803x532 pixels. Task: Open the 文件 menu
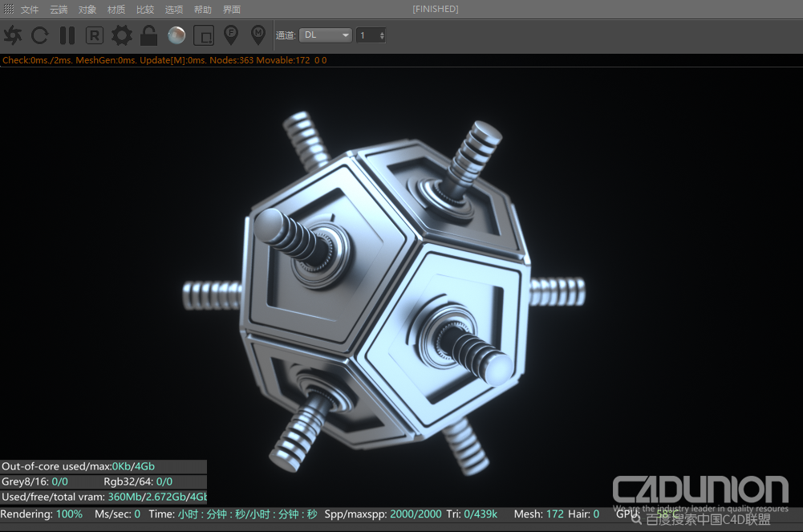tap(30, 9)
